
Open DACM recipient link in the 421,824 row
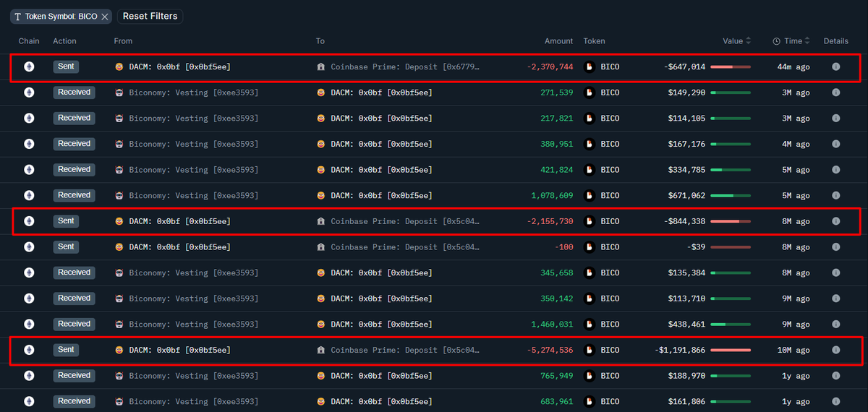(381, 170)
